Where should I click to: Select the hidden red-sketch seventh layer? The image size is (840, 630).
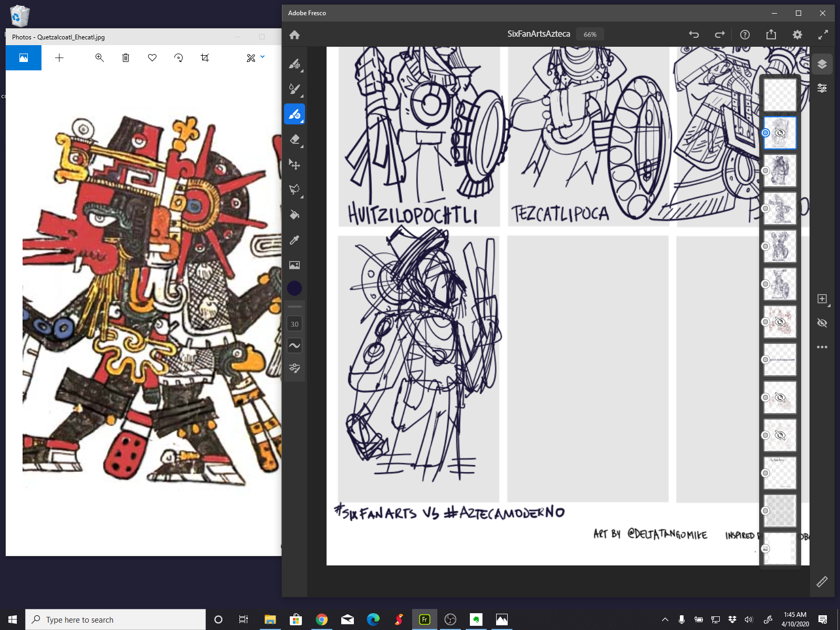pos(780,322)
